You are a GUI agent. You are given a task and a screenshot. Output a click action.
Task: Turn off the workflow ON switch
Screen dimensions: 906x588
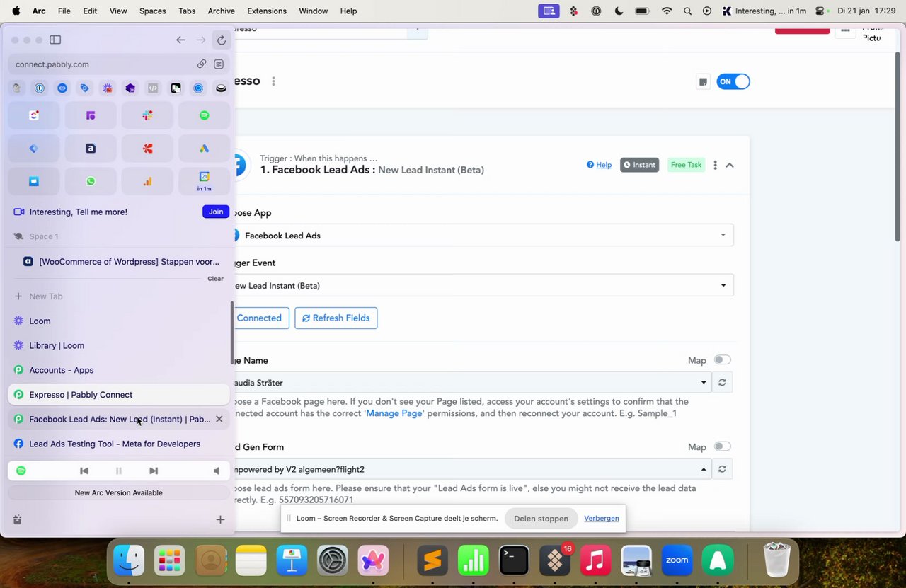point(733,81)
